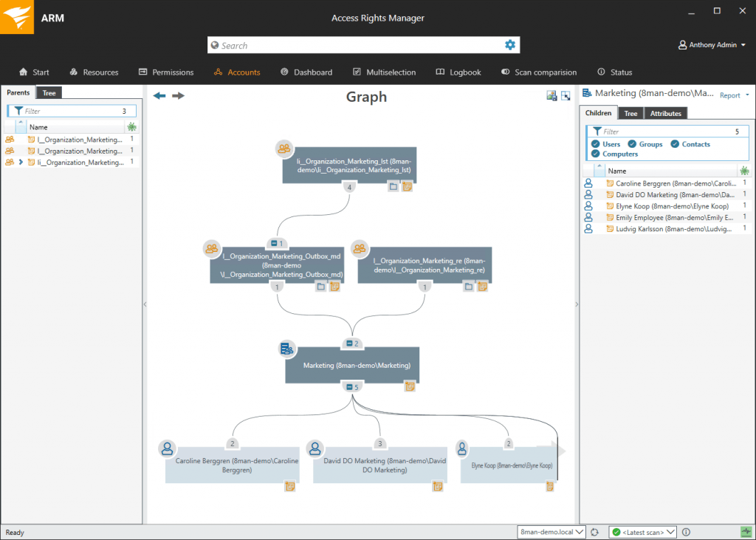Viewport: 756px width, 540px height.
Task: Open the 8man-demo.local domain dropdown
Action: [x=551, y=532]
